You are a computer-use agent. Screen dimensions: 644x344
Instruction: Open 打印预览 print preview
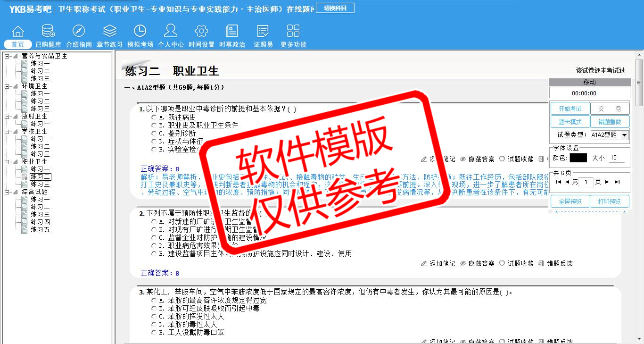(610, 201)
